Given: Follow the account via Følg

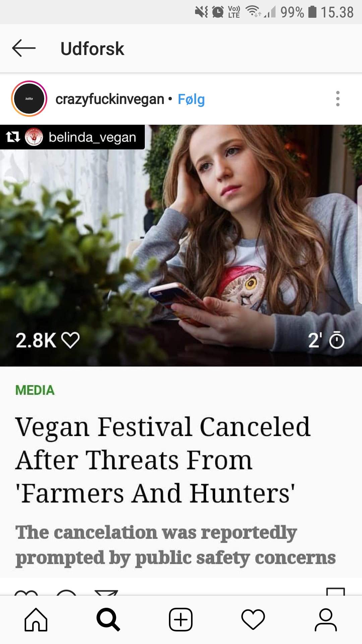Looking at the screenshot, I should (x=191, y=99).
